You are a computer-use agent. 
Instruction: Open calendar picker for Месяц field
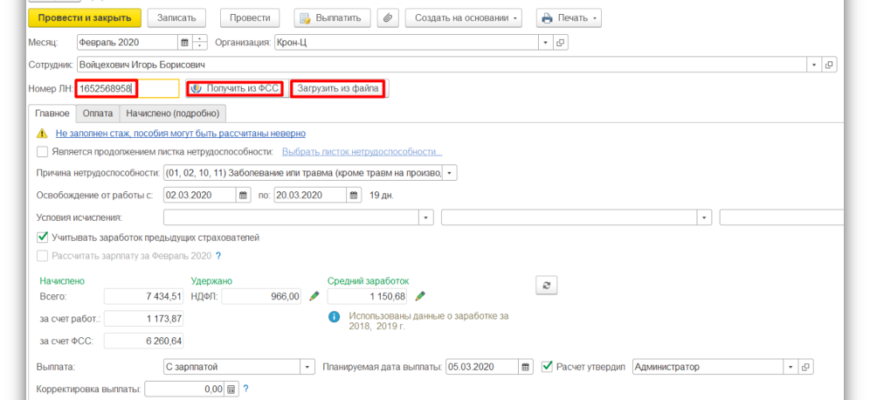pos(185,43)
